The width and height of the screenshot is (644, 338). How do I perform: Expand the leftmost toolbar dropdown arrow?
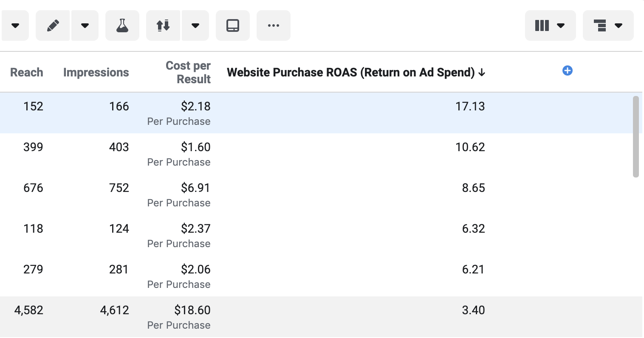(x=15, y=25)
